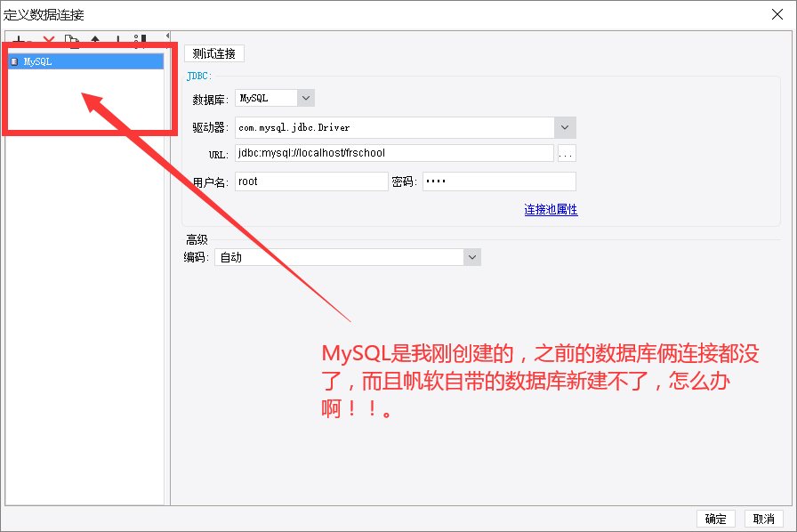Click the ... browse button next to URL

click(x=567, y=153)
